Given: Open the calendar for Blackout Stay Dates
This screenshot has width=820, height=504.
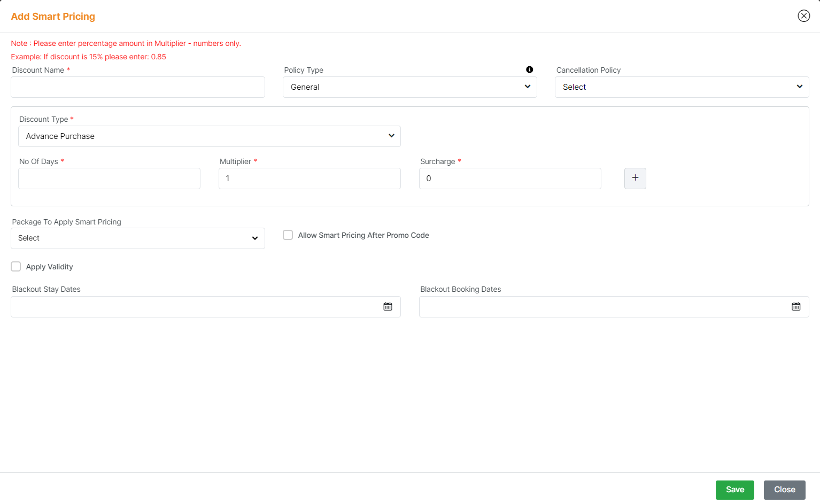Looking at the screenshot, I should point(388,306).
